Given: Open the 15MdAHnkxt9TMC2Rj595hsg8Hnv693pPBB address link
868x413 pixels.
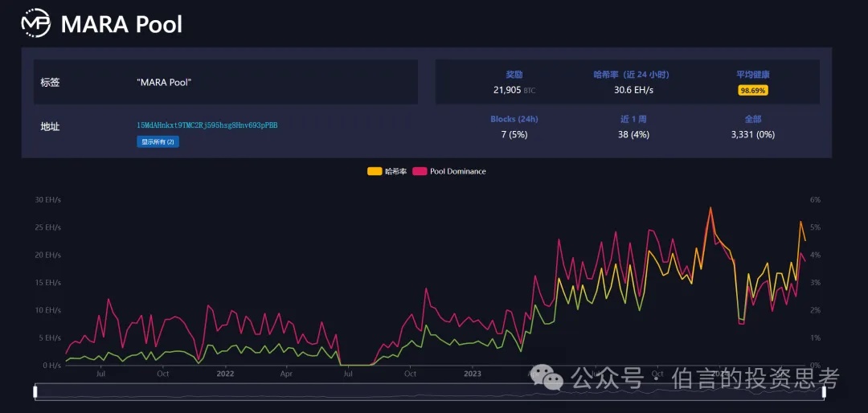Looking at the screenshot, I should [x=207, y=125].
